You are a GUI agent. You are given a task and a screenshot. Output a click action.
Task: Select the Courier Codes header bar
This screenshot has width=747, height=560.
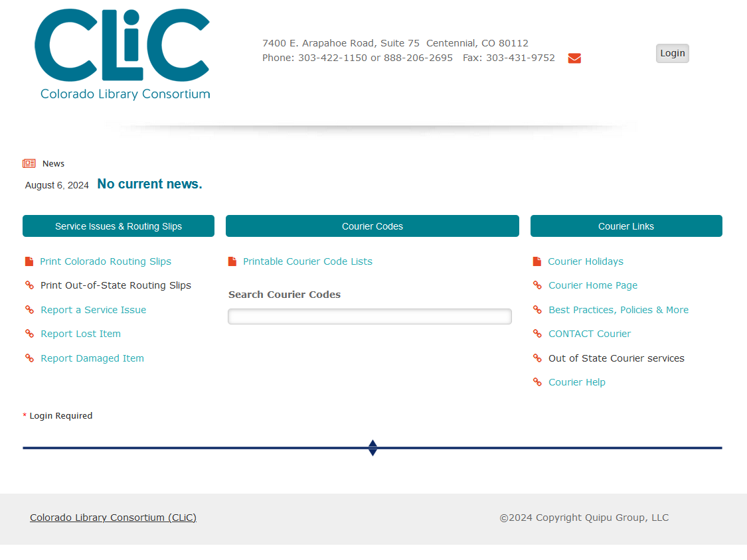tap(372, 226)
